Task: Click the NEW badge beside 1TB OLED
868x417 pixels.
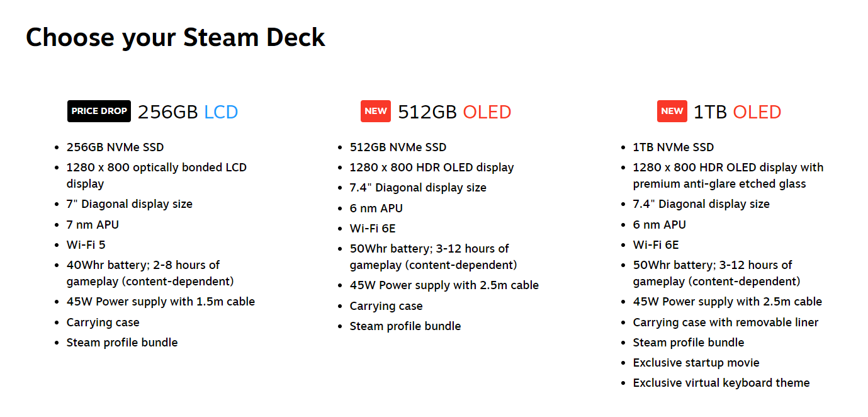Action: tap(672, 111)
